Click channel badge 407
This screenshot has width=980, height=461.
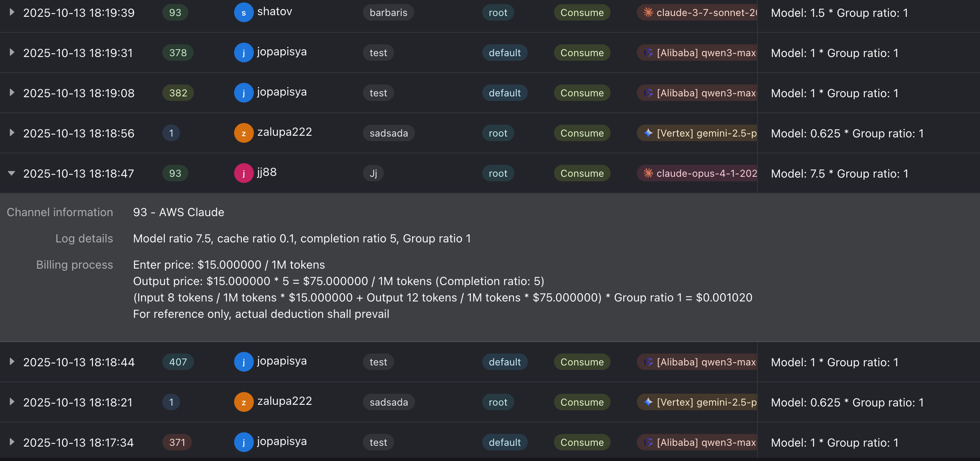click(178, 362)
